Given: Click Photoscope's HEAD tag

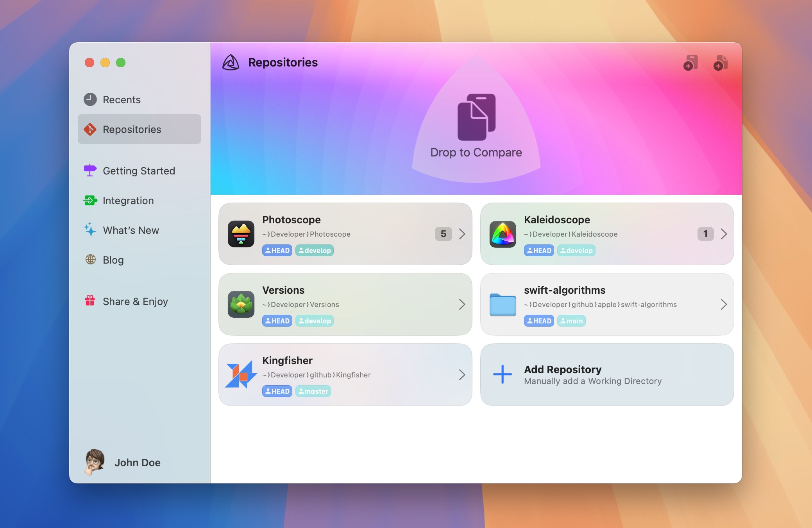Looking at the screenshot, I should coord(277,250).
